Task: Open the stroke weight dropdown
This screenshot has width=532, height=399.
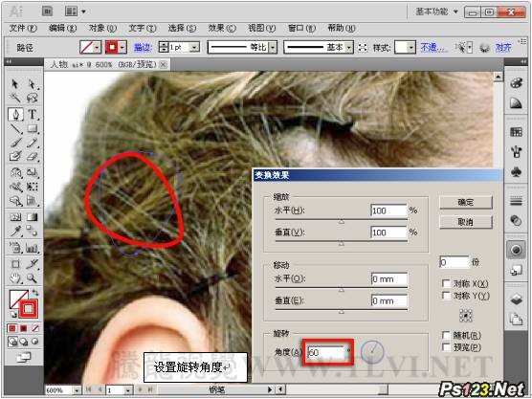Action: pyautogui.click(x=194, y=48)
